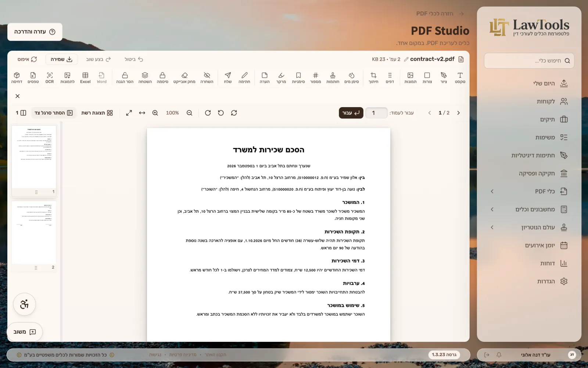The image size is (588, 368).
Task: Open the accessibility widget
Action: click(x=24, y=304)
